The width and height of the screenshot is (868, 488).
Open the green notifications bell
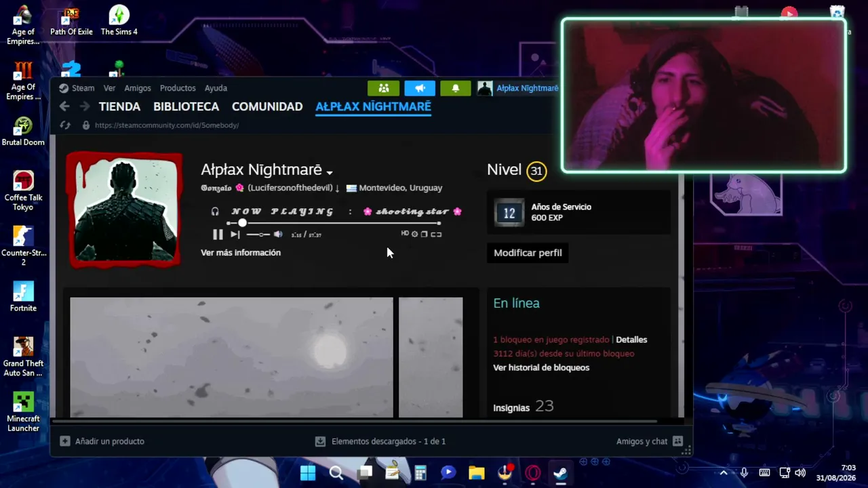[x=456, y=88]
